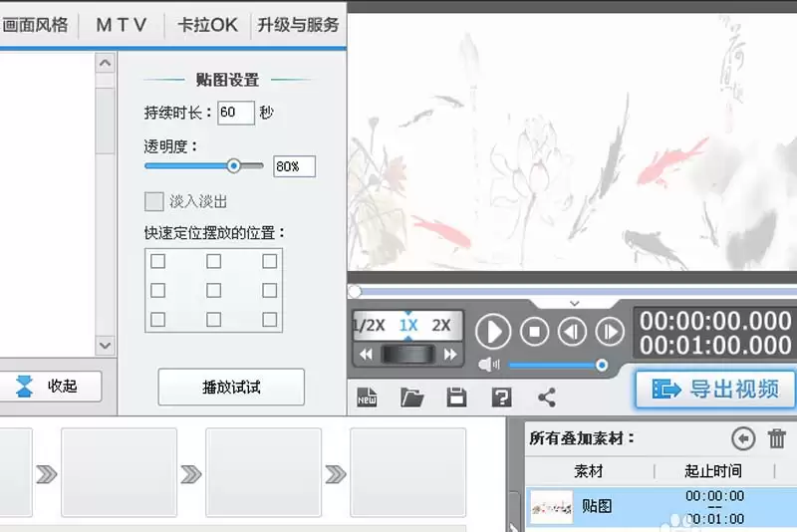The width and height of the screenshot is (797, 532).
Task: Click the share icon
Action: (x=547, y=397)
